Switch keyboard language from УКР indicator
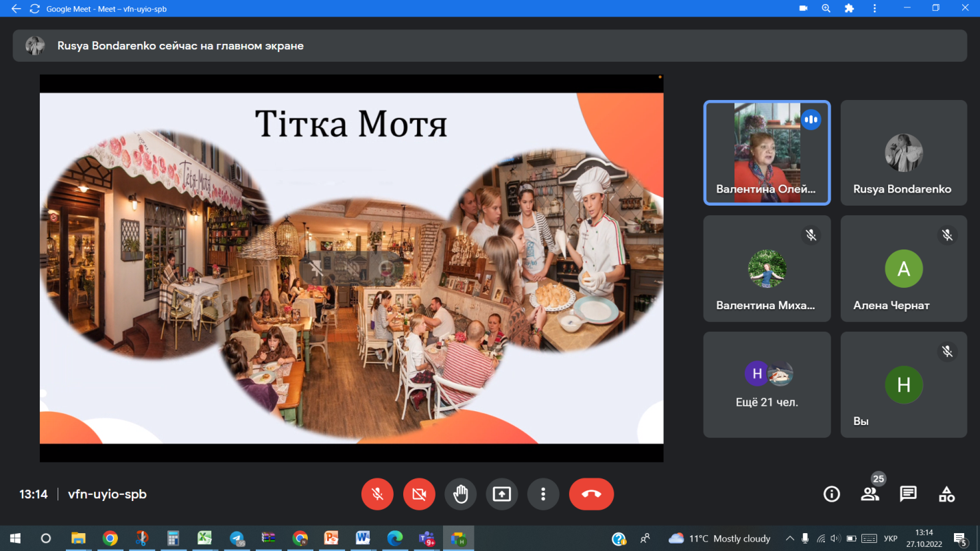This screenshot has height=551, width=980. tap(890, 539)
